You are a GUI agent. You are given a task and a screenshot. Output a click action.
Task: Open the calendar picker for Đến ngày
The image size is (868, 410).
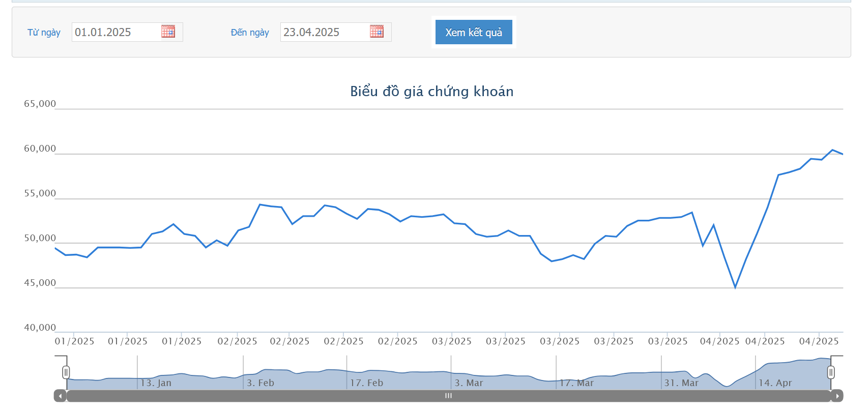pyautogui.click(x=377, y=32)
